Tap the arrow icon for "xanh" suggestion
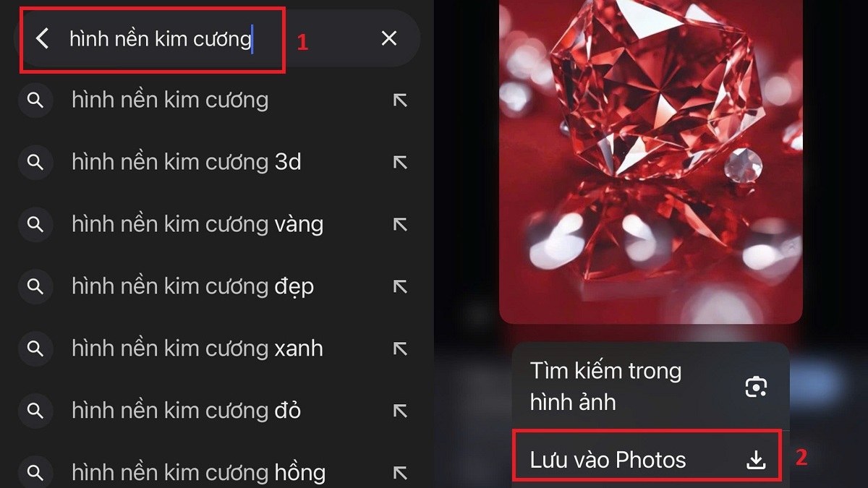 (400, 348)
